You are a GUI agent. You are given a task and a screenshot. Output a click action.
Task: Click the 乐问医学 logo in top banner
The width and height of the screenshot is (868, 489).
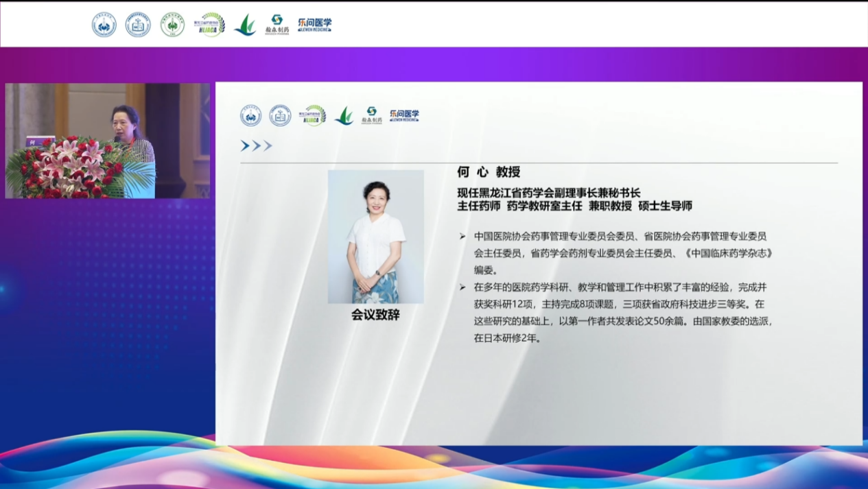click(x=314, y=25)
